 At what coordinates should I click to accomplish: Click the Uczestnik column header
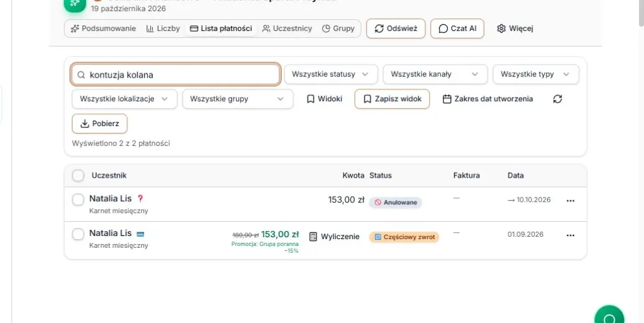click(x=109, y=175)
